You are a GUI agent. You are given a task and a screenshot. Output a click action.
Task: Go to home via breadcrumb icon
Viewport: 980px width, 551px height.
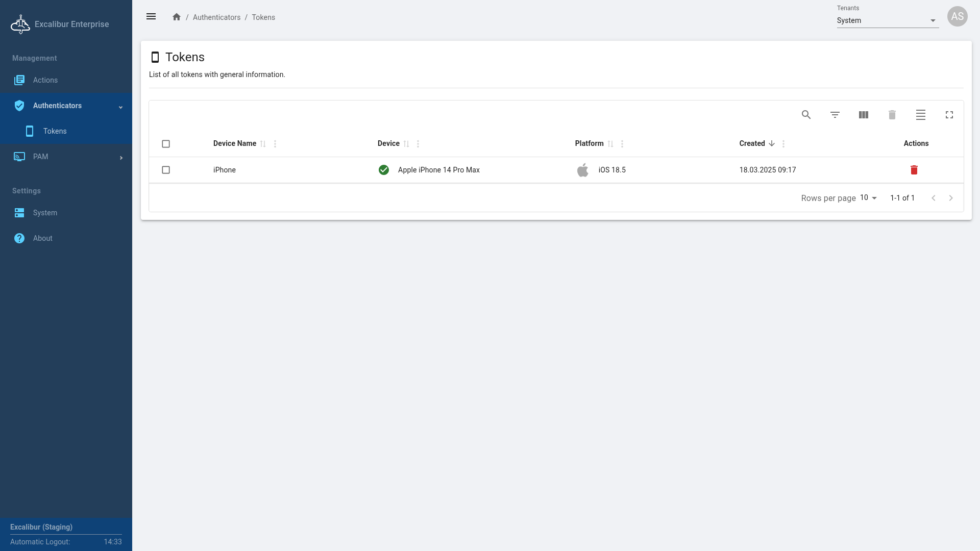tap(177, 17)
